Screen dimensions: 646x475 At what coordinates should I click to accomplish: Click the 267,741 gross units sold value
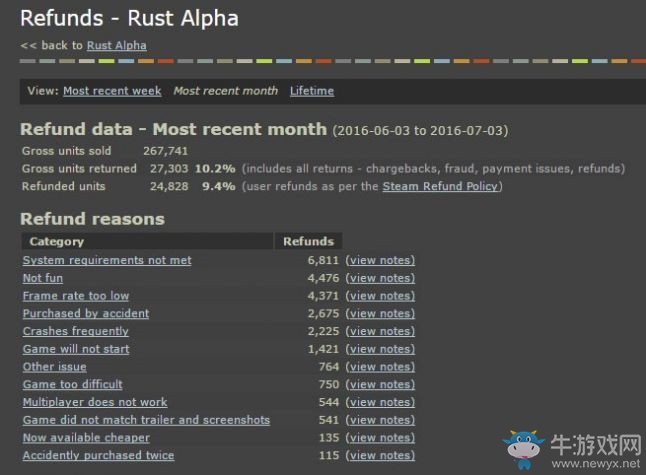coord(166,151)
